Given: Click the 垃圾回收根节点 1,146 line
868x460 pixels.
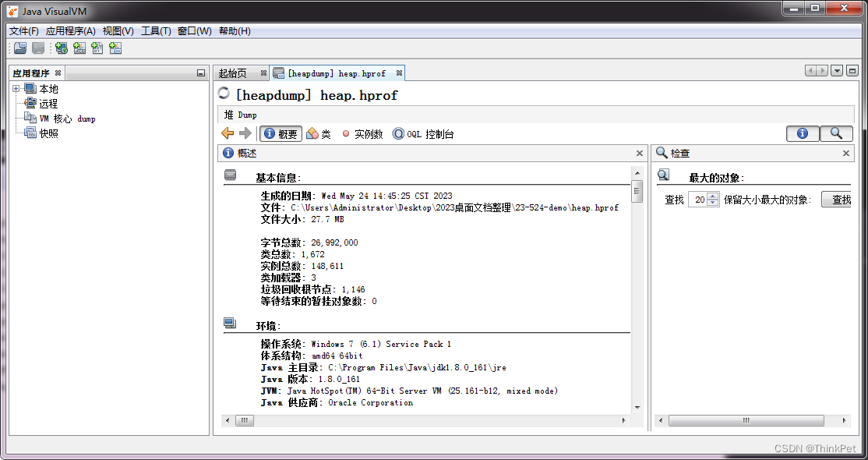Looking at the screenshot, I should point(312,289).
